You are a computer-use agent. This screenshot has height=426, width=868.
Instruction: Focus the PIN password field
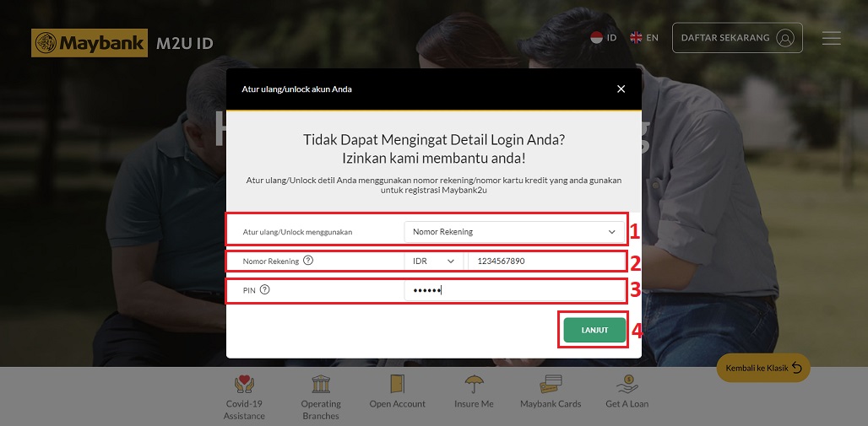tap(514, 290)
